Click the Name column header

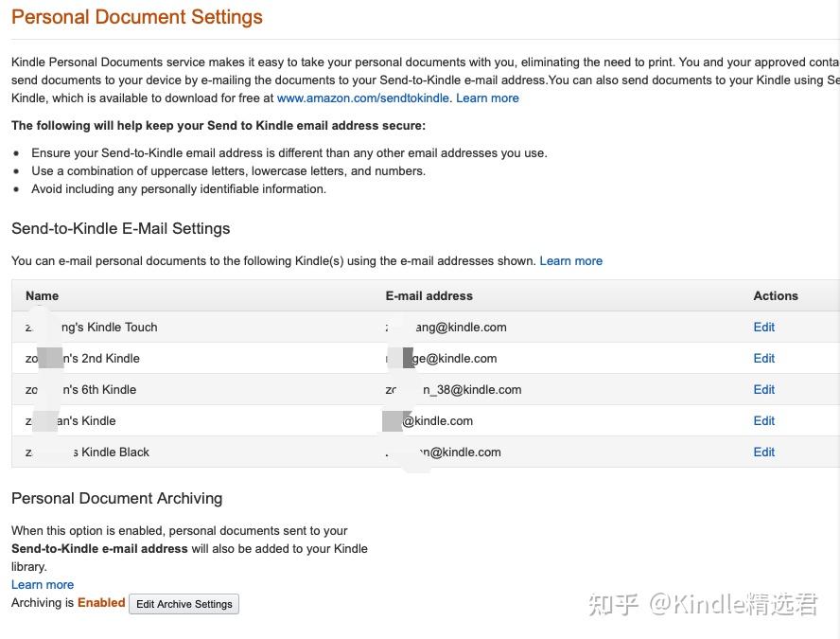click(x=43, y=296)
